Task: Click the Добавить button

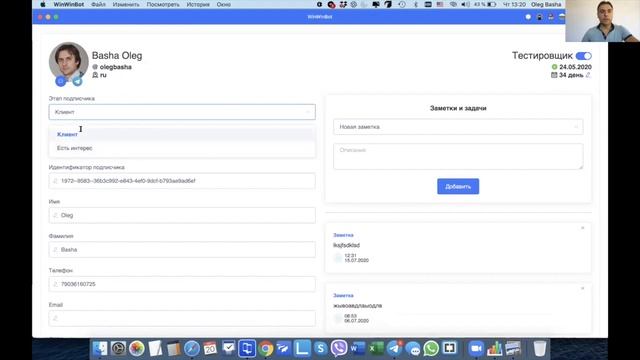Action: pyautogui.click(x=458, y=187)
